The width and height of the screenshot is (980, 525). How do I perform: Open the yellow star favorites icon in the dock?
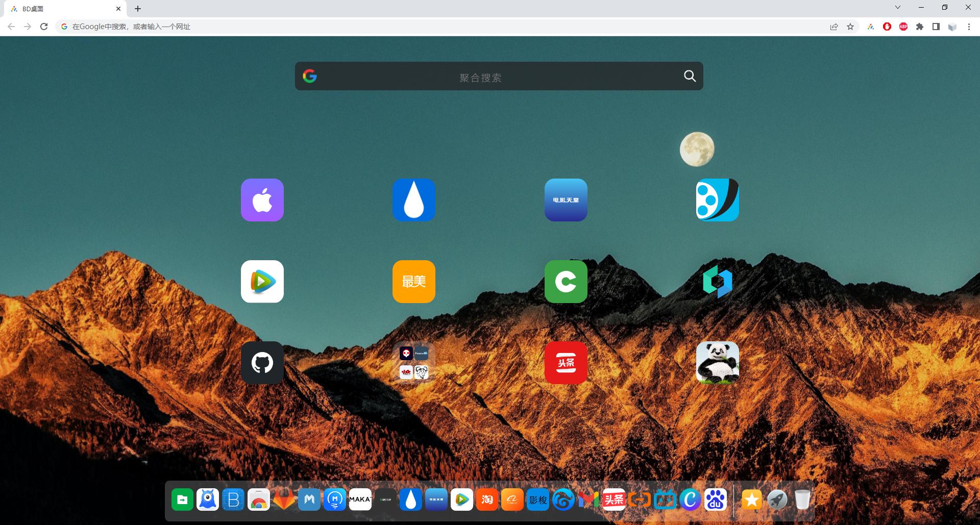[752, 500]
